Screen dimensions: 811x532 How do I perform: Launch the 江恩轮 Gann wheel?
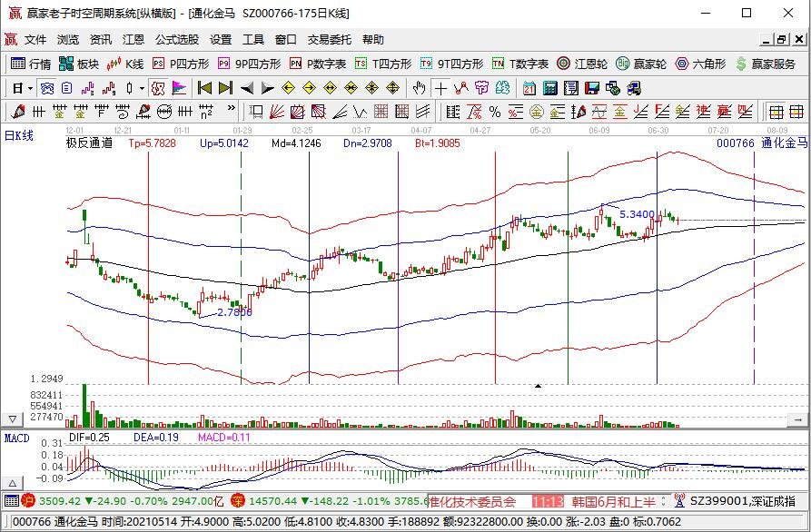click(582, 64)
